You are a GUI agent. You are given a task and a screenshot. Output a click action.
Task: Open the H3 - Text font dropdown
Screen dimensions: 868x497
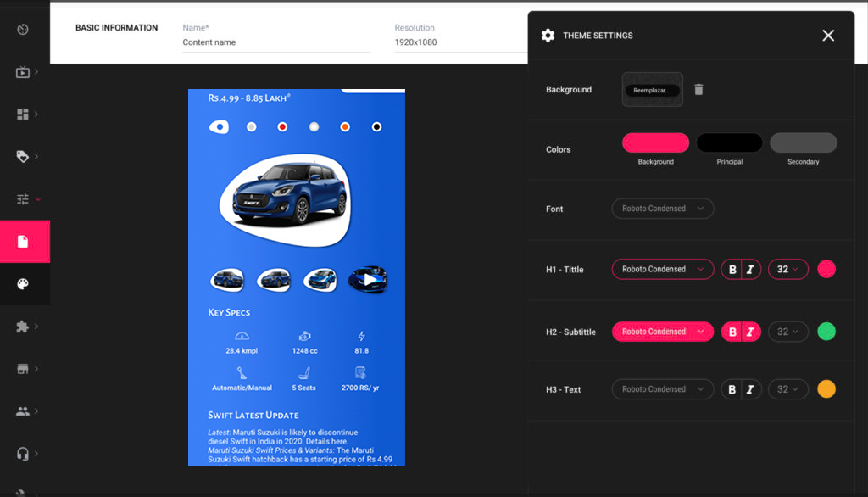(663, 389)
